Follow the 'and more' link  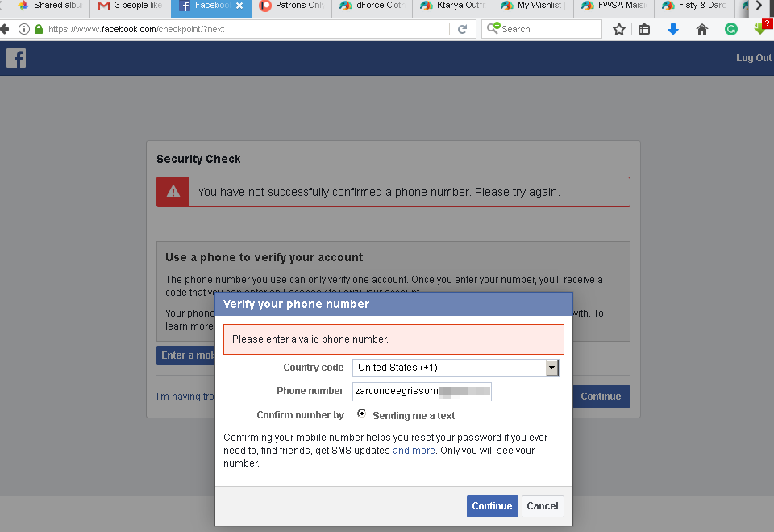(414, 451)
